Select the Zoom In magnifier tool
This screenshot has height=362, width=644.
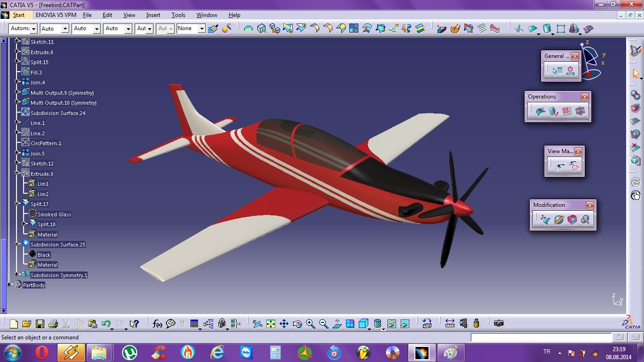[310, 323]
